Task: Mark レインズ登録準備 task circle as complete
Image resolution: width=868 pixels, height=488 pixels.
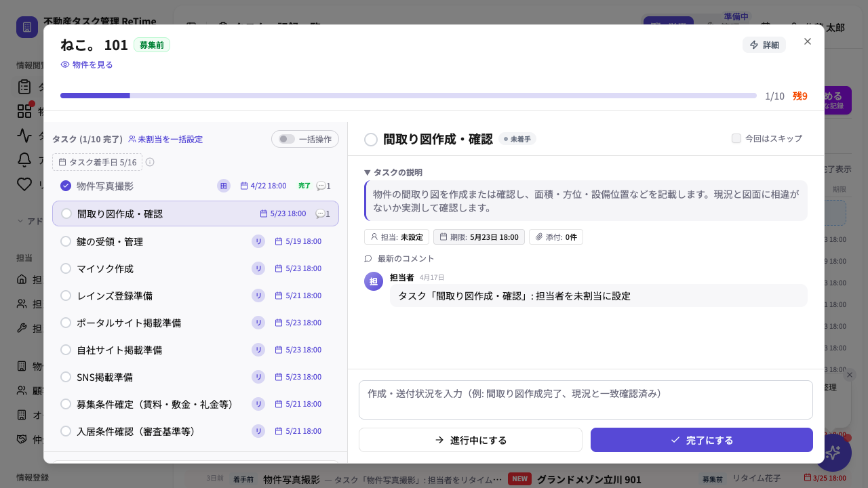Action: [x=66, y=296]
